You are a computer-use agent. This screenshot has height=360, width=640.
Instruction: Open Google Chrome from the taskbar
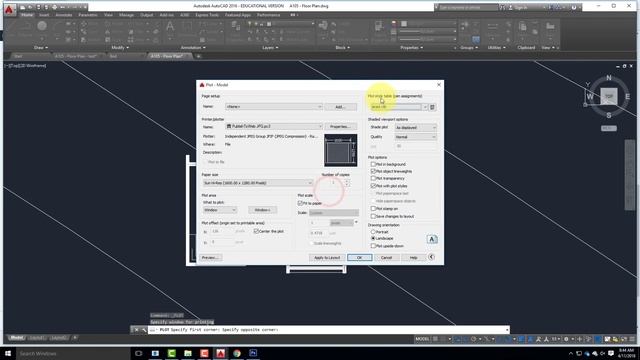(x=237, y=353)
